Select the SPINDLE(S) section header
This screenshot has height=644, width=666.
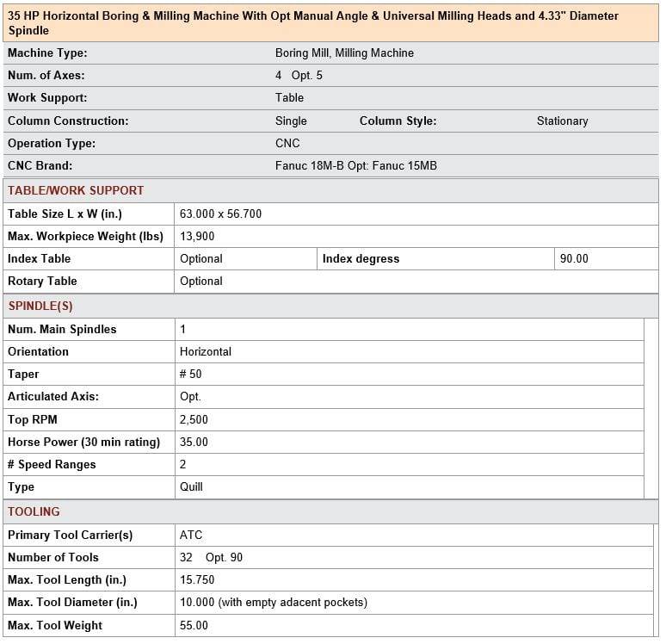tap(40, 306)
